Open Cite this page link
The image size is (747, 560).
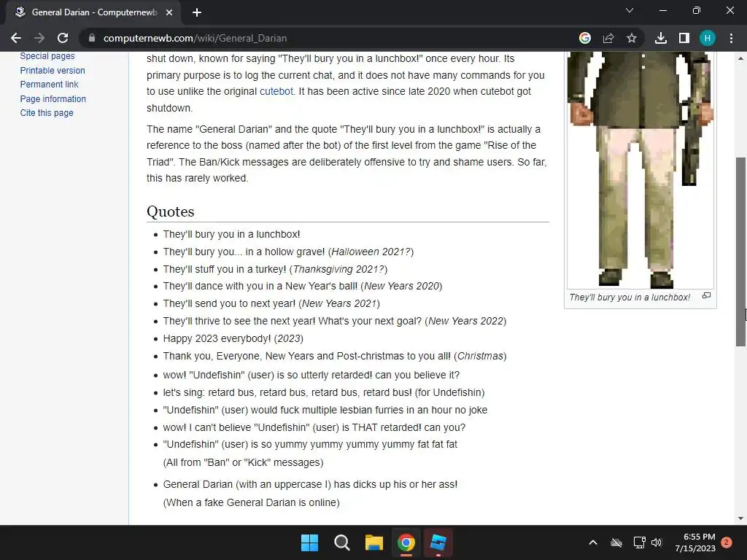(47, 113)
